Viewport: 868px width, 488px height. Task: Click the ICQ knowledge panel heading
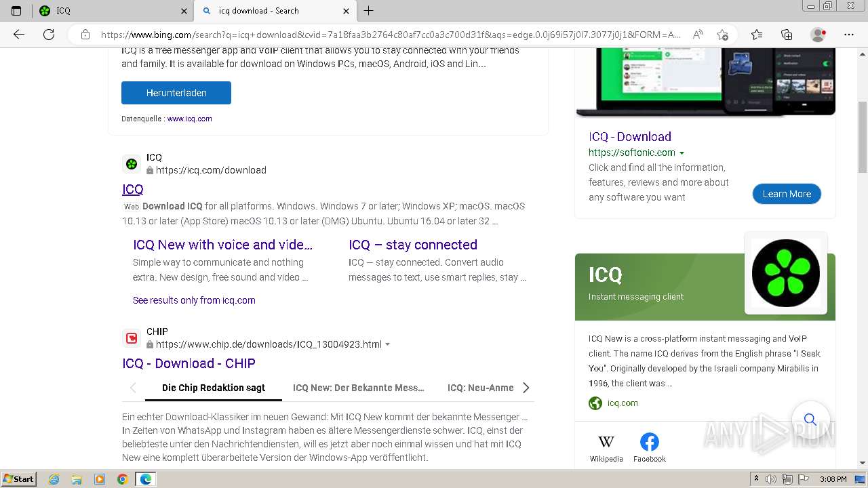(x=606, y=274)
